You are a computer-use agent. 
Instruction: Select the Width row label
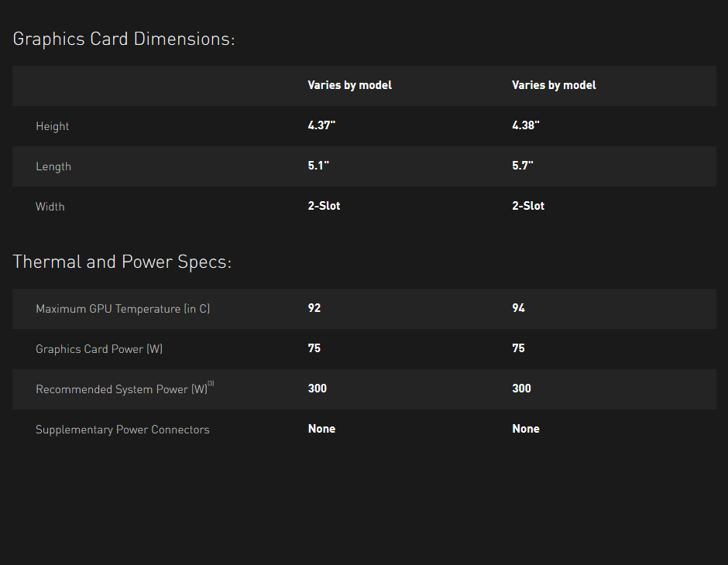point(50,207)
